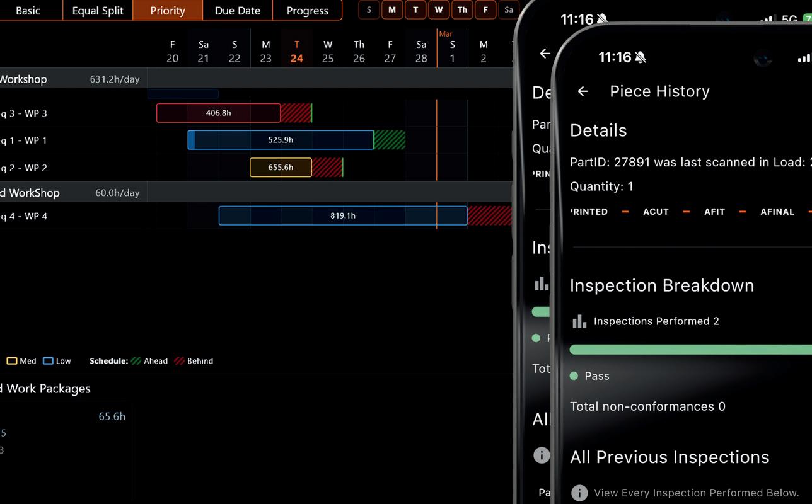The width and height of the screenshot is (812, 504).
Task: Click the '65.6h' value under Work Packages
Action: pos(112,416)
